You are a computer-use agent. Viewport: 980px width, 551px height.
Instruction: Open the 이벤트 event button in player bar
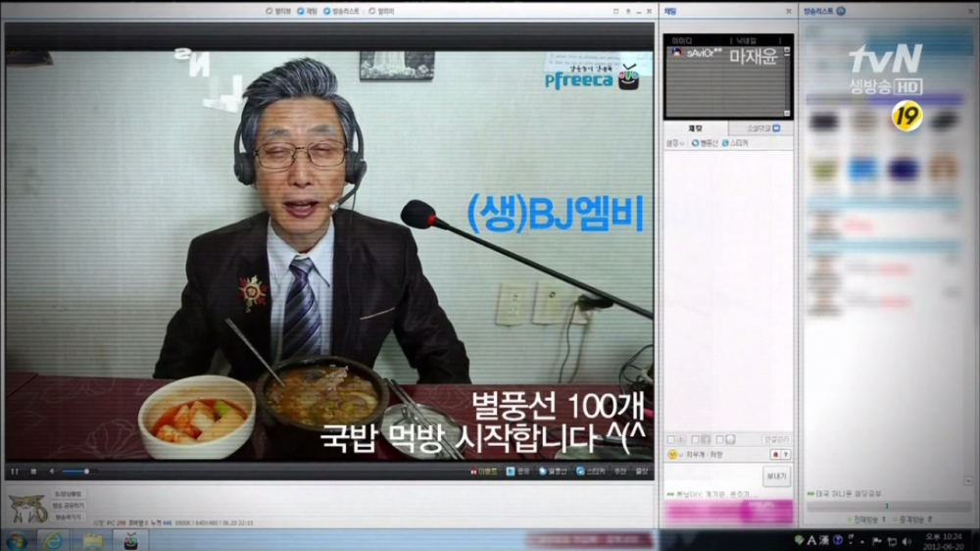[x=484, y=471]
